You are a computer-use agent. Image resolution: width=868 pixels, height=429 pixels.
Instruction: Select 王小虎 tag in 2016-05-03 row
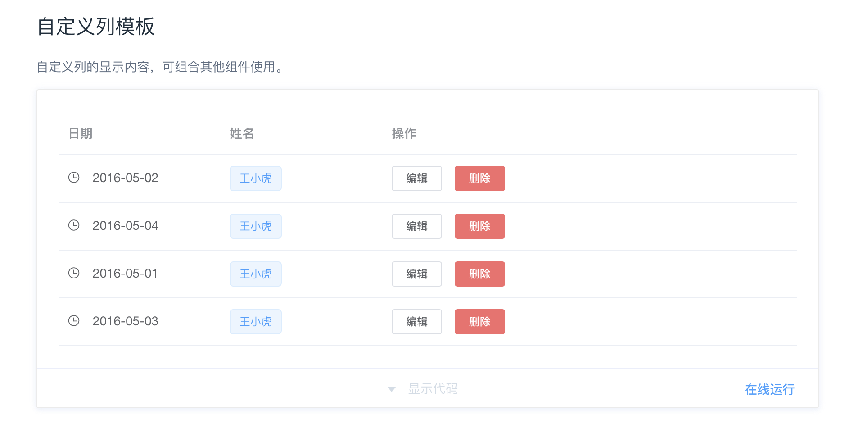(256, 322)
